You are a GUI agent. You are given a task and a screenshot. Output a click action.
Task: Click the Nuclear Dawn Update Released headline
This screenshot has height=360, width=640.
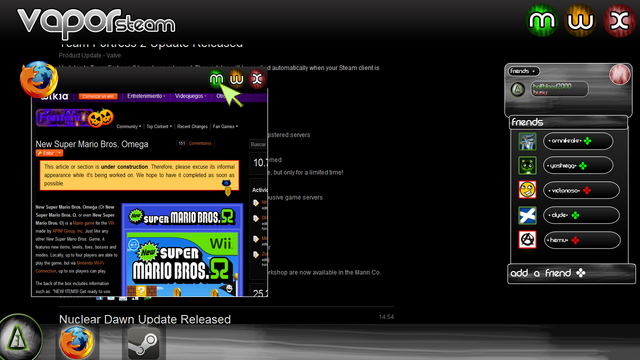(145, 319)
